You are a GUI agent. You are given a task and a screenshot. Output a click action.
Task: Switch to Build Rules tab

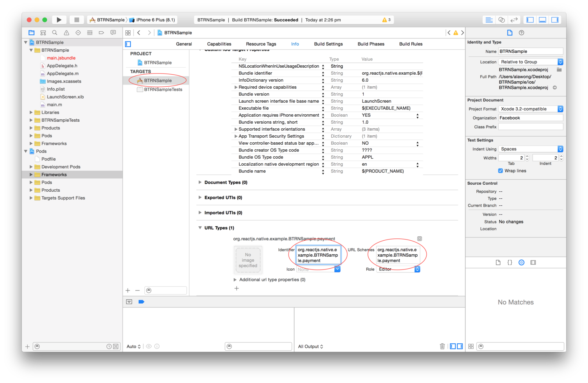coord(411,44)
